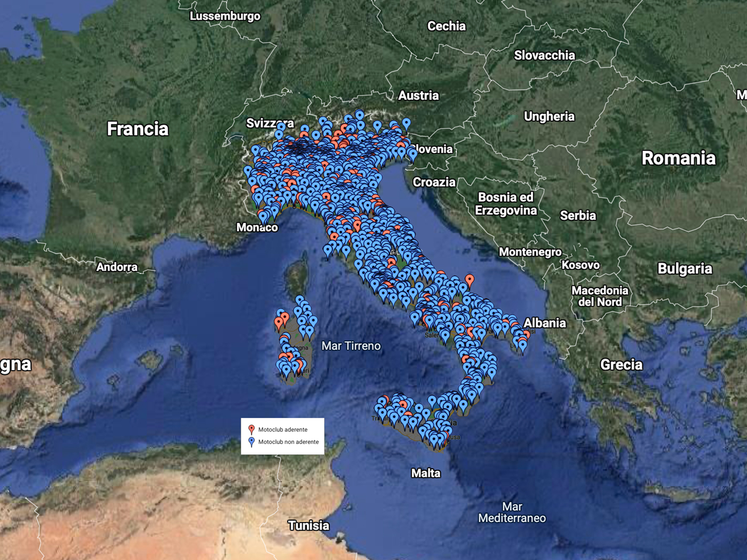Click the Francia country label
This screenshot has height=560, width=747.
[x=138, y=129]
